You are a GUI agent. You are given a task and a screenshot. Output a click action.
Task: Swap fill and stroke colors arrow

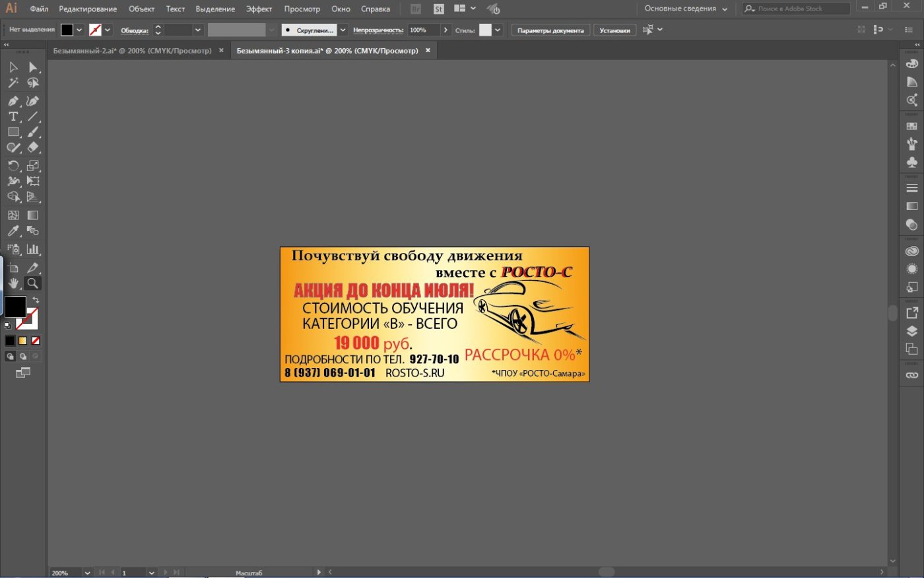click(36, 300)
